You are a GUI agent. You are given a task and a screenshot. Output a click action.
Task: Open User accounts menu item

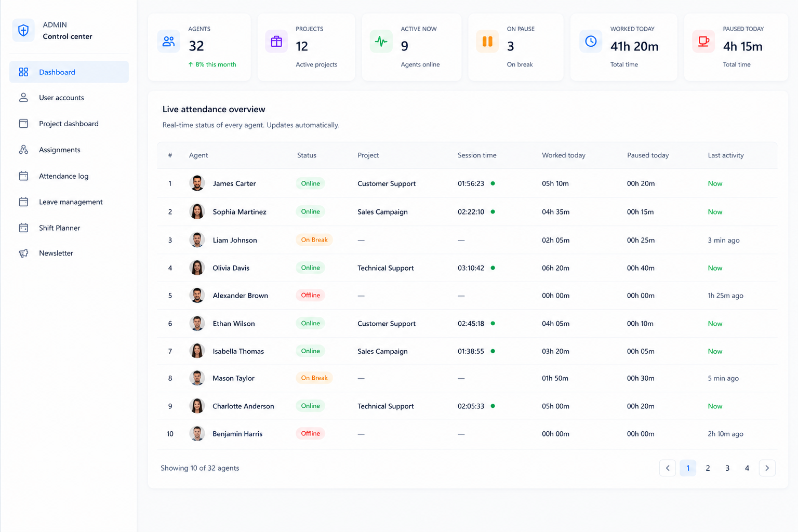[x=69, y=98]
